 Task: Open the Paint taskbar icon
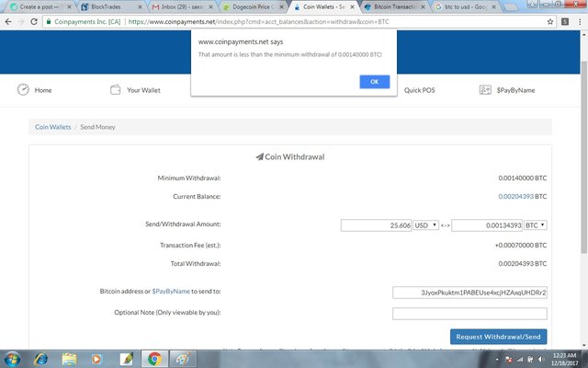click(183, 360)
